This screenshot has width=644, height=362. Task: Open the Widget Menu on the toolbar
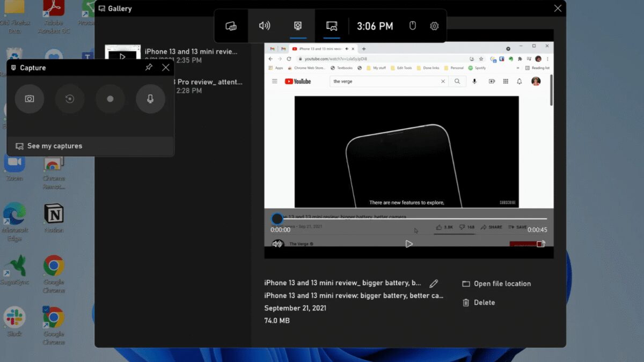click(231, 25)
